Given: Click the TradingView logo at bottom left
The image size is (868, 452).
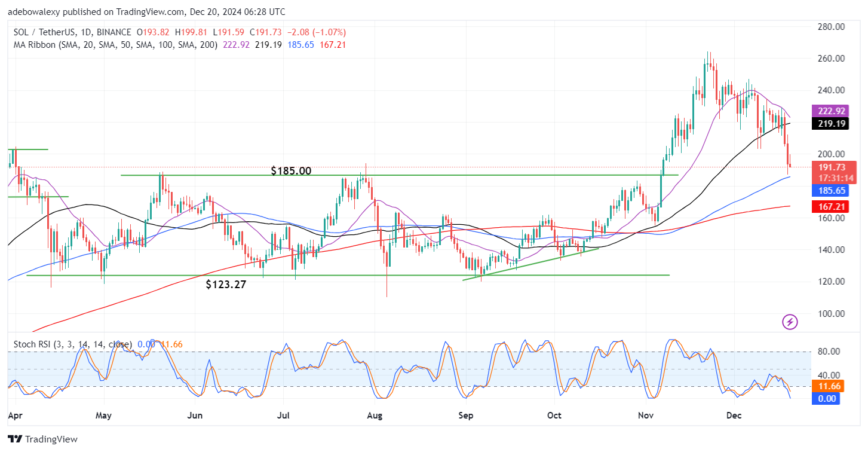Looking at the screenshot, I should [42, 439].
